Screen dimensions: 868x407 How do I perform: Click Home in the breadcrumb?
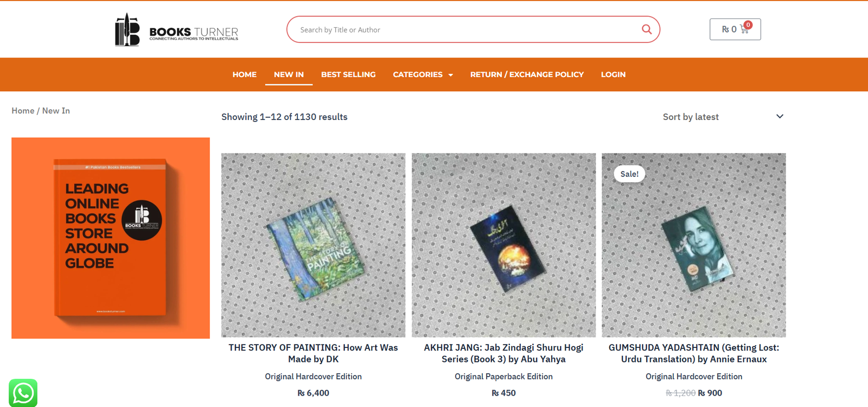23,111
